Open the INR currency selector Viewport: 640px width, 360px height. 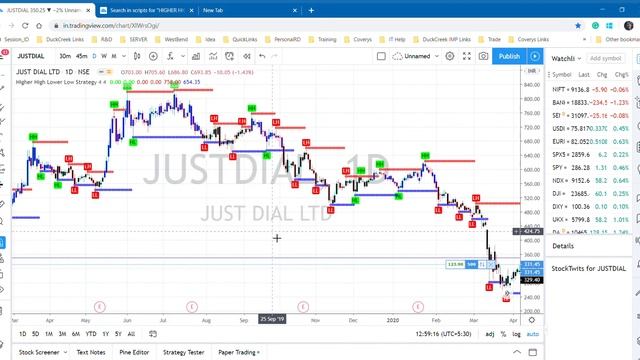(x=531, y=71)
